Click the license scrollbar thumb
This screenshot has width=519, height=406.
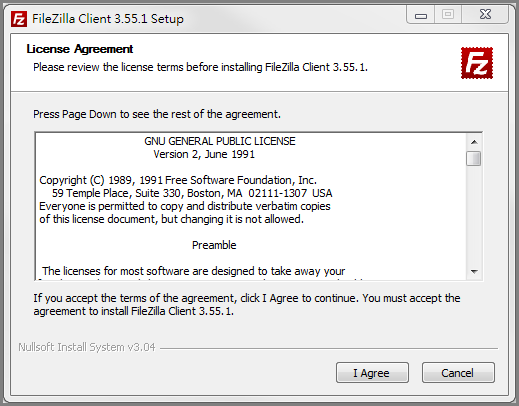[474, 158]
